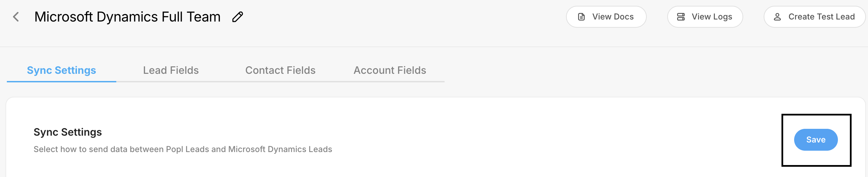Click the 'View Docs' text label

[x=613, y=17]
